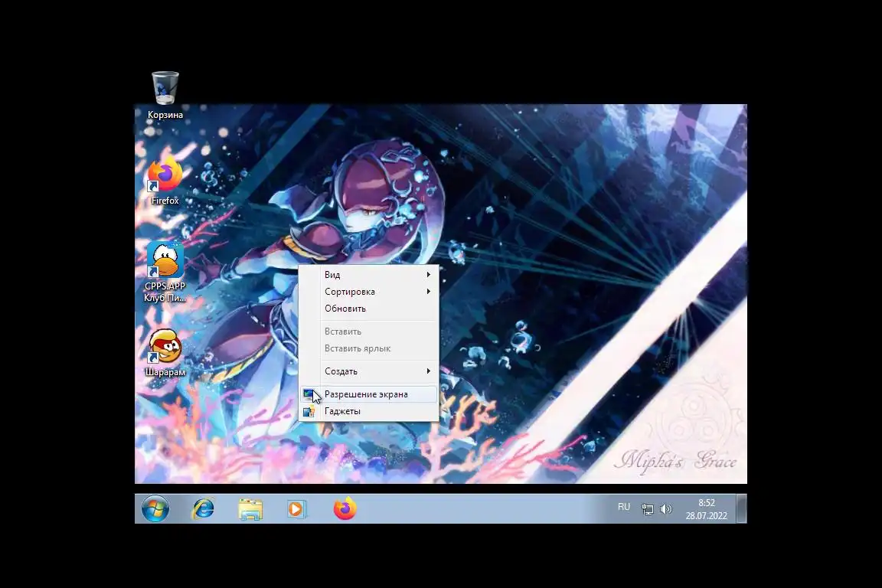882x588 pixels.
Task: Expand the arrow next to Сортировка
Action: coord(429,292)
